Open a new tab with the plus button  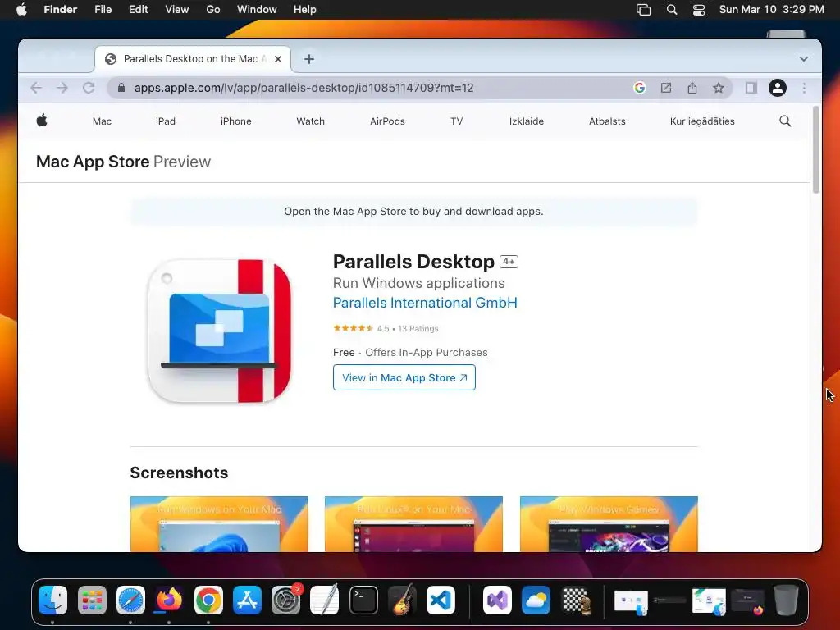tap(309, 59)
